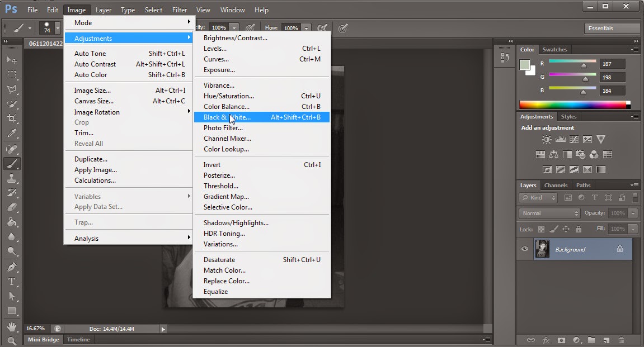Add Color Balance scales icon
The width and height of the screenshot is (644, 347).
554,155
